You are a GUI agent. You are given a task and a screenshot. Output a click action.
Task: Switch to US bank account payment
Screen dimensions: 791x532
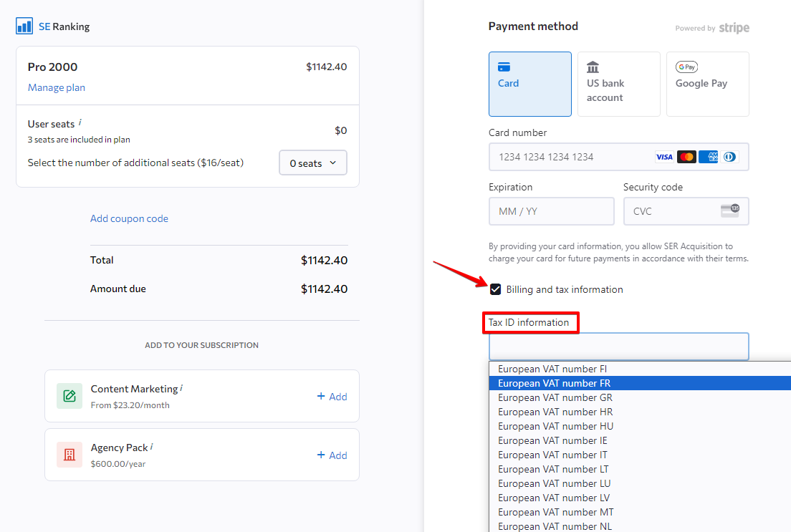tap(618, 84)
